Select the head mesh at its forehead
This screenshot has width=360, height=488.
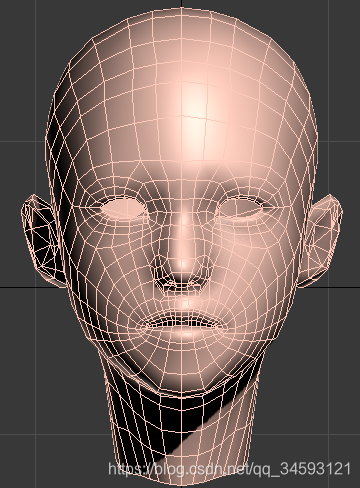182,110
